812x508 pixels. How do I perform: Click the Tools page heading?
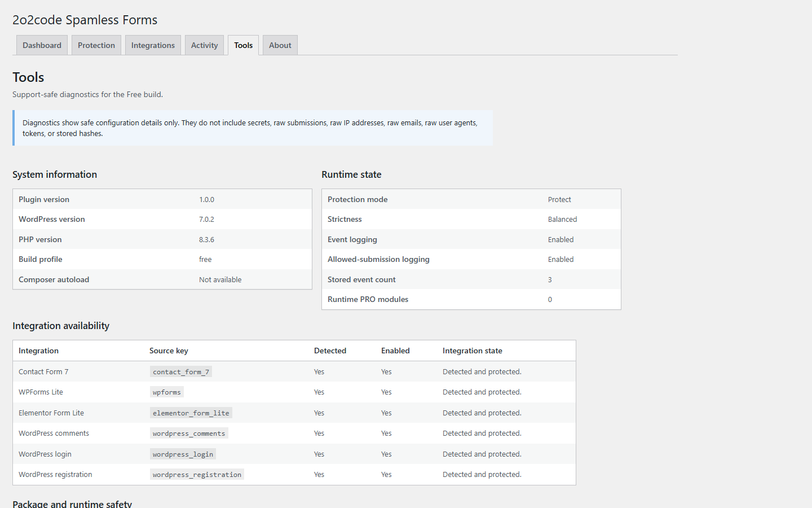(x=28, y=77)
